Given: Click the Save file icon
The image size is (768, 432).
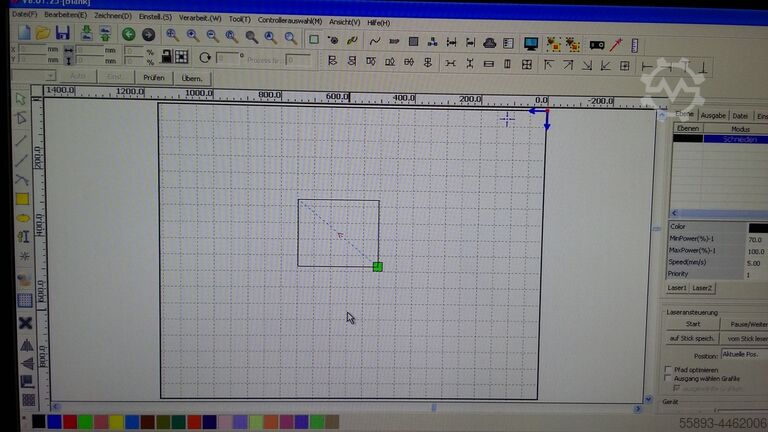Looking at the screenshot, I should click(63, 34).
